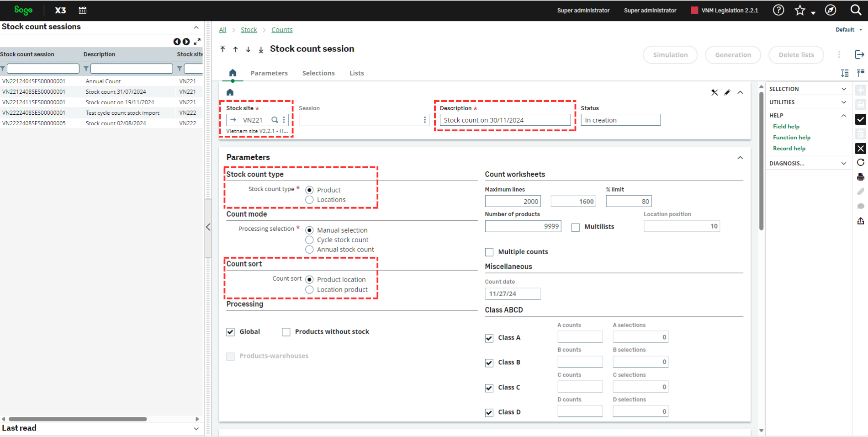Select Cycle stock count processing

pyautogui.click(x=309, y=240)
